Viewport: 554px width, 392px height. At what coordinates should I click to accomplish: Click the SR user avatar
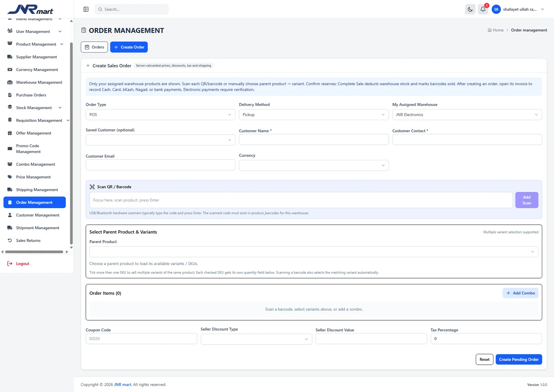coord(496,9)
